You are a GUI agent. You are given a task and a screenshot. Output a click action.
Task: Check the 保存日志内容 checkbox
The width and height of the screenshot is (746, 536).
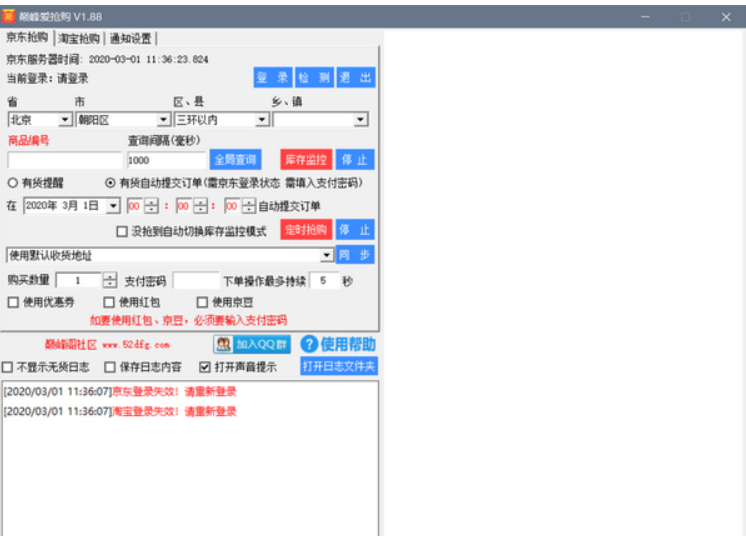point(110,367)
